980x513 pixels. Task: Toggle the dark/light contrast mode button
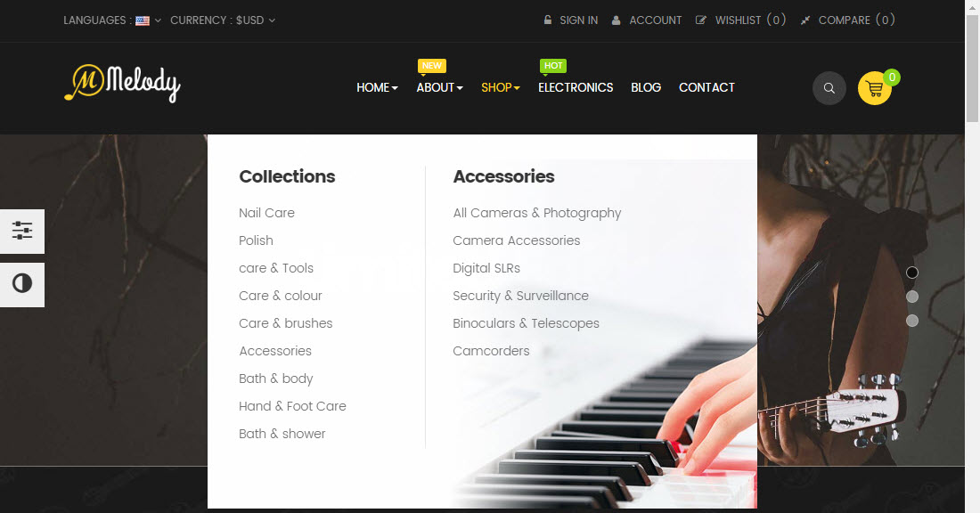(x=22, y=284)
